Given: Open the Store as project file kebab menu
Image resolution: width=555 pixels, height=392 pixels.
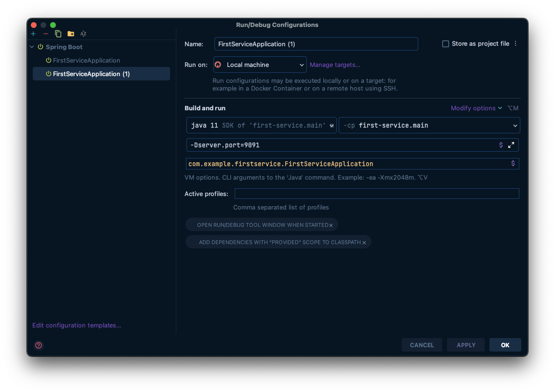Looking at the screenshot, I should [x=515, y=43].
